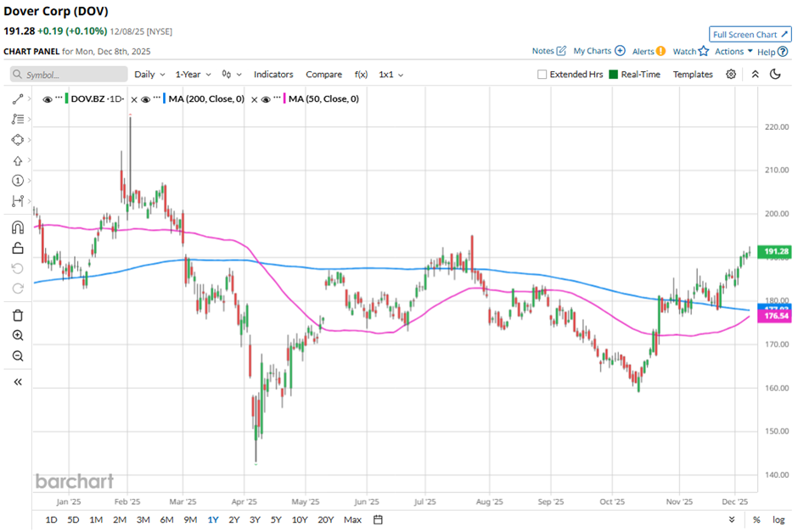Expand the 1-Year period dropdown
The width and height of the screenshot is (798, 532).
coord(194,75)
